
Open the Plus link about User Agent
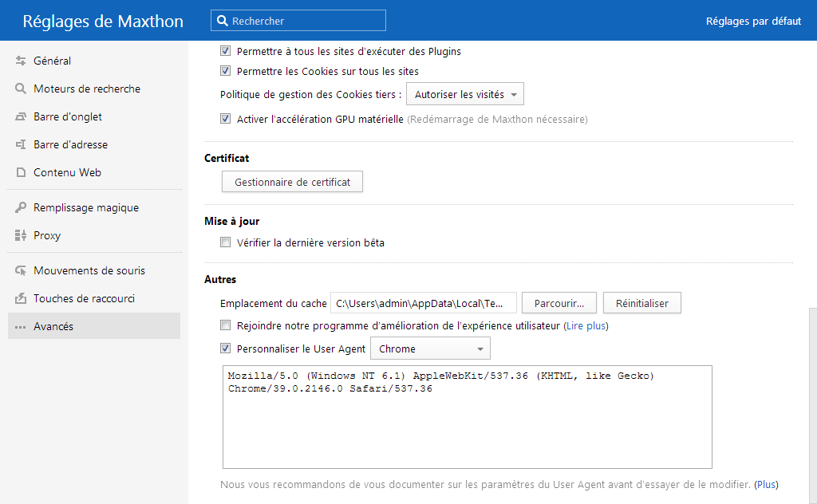[x=766, y=484]
